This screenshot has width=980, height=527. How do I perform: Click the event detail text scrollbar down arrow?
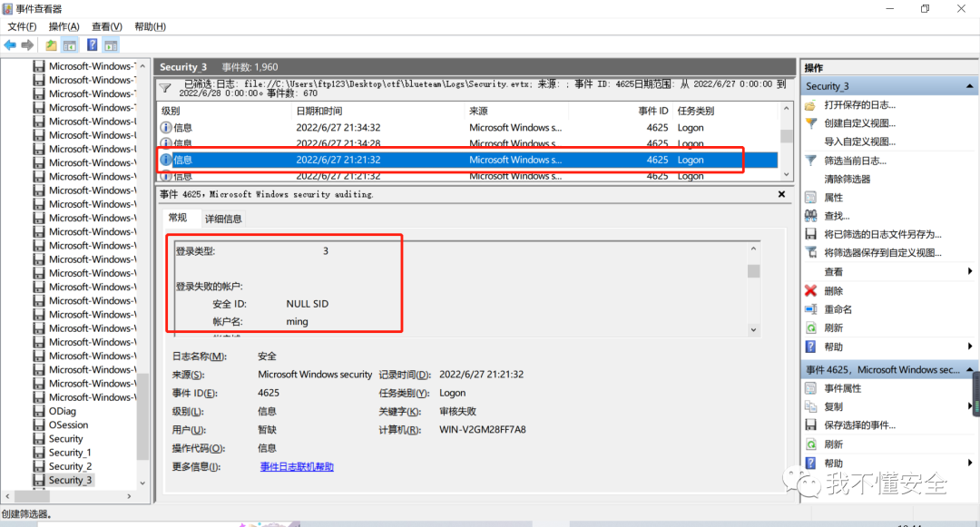(x=753, y=329)
